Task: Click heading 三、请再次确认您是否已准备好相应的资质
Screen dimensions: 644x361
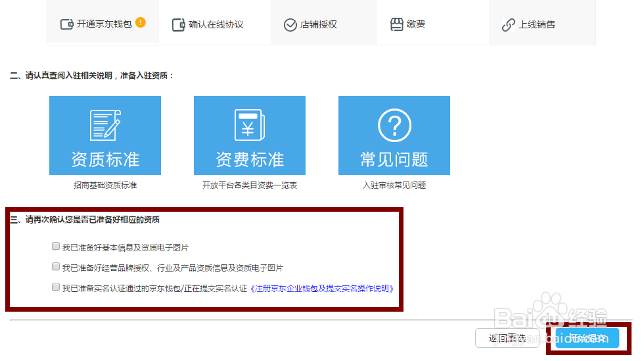Action: (x=85, y=220)
